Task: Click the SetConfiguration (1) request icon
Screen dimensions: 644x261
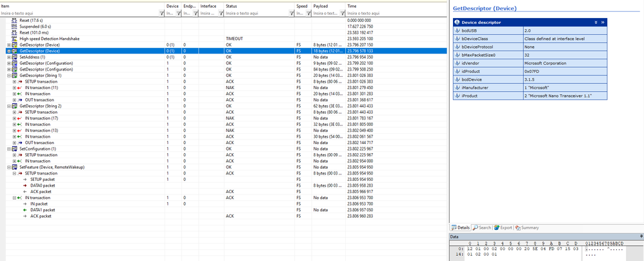Action: (x=14, y=149)
